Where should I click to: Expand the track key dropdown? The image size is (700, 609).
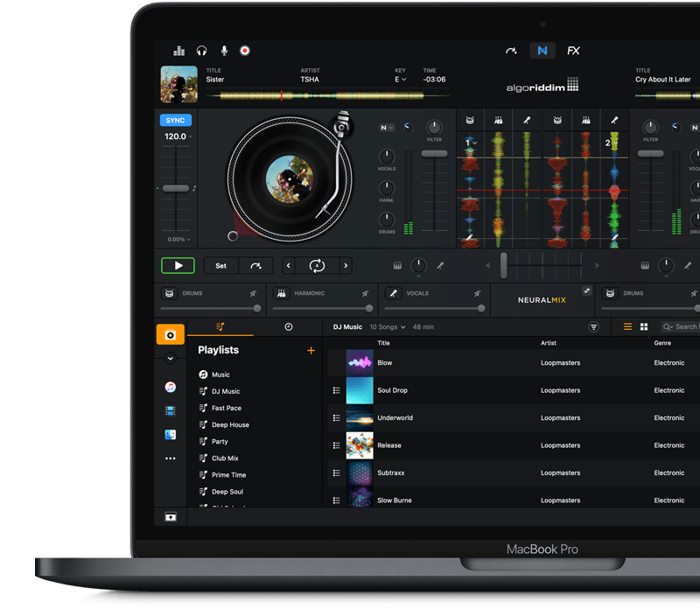click(x=401, y=80)
